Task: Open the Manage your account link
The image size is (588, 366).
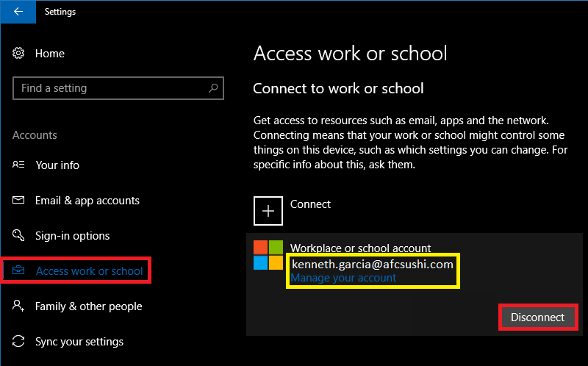Action: point(343,278)
